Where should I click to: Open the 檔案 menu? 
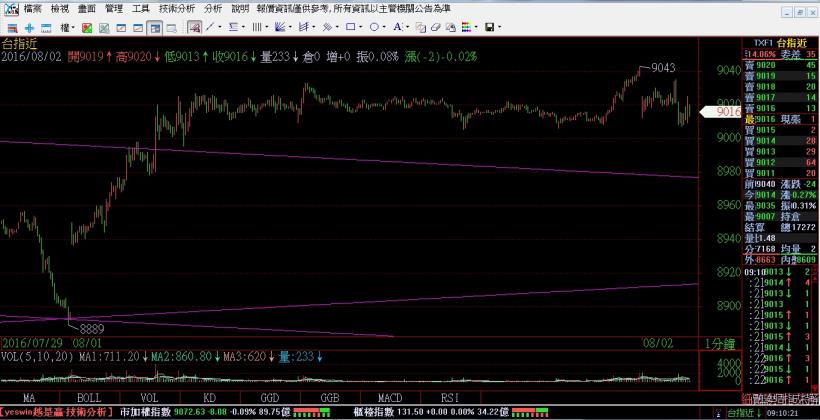click(33, 7)
